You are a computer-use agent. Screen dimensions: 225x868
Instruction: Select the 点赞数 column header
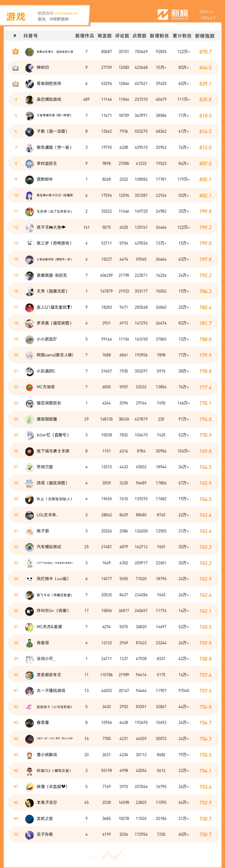tap(140, 36)
